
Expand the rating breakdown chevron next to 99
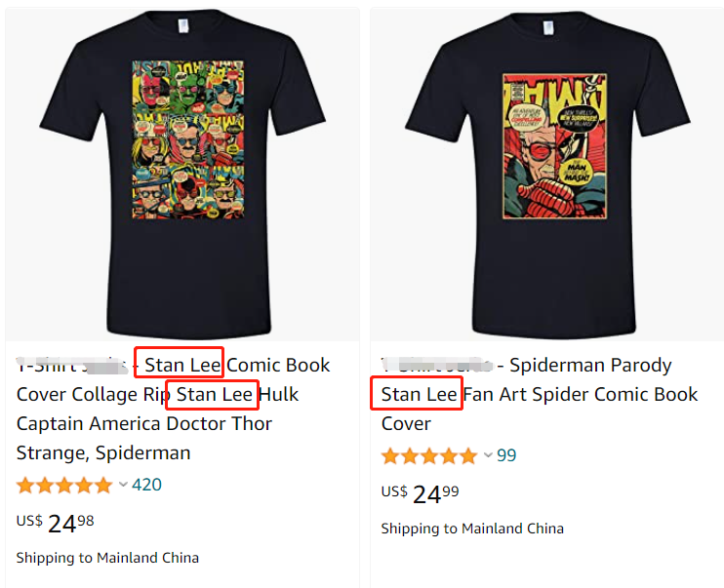pyautogui.click(x=488, y=455)
